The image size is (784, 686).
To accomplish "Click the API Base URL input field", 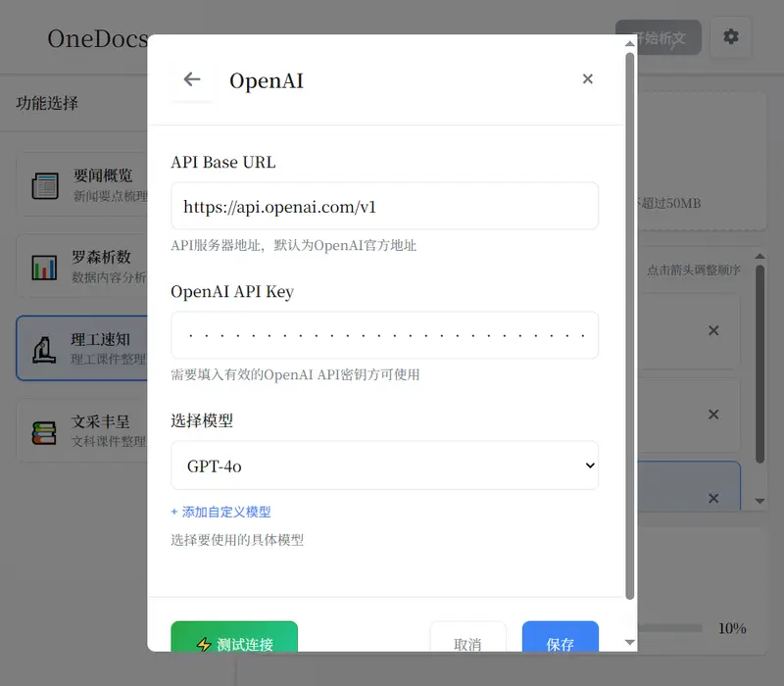I will coord(384,206).
